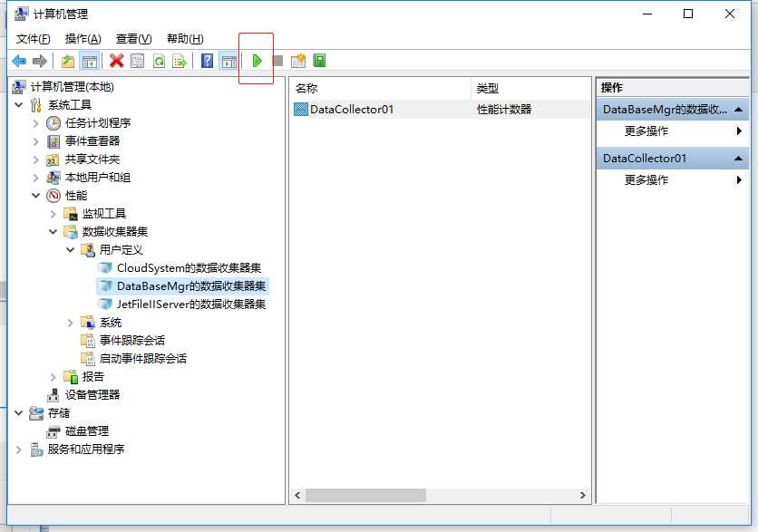Viewport: 758px width, 532px height.
Task: Collapse the 性能 node
Action: tap(35, 196)
